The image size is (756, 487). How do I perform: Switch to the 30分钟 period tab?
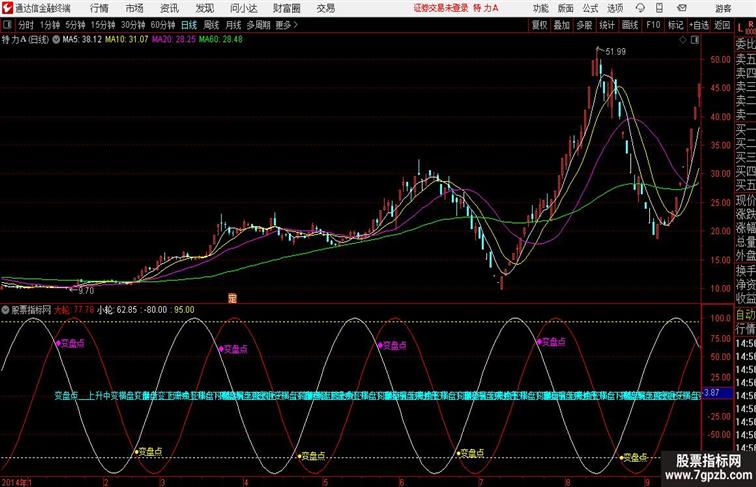click(133, 25)
